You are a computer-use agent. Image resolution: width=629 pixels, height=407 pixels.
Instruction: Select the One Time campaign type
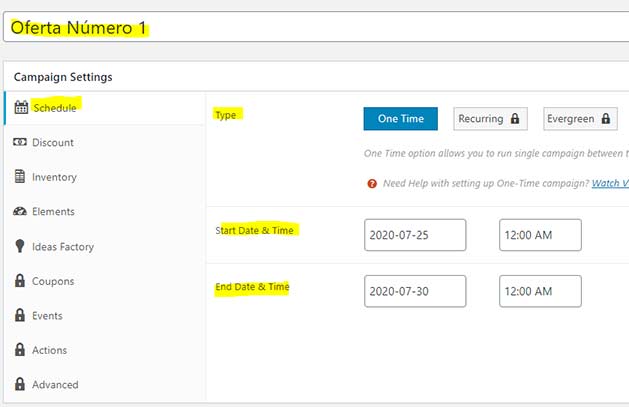[x=400, y=119]
